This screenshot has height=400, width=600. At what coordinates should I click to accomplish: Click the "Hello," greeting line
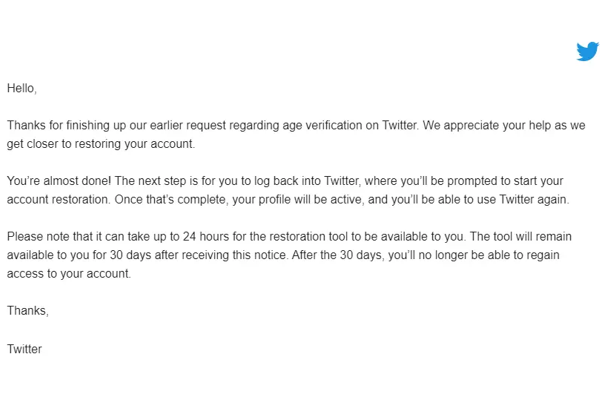(x=22, y=88)
